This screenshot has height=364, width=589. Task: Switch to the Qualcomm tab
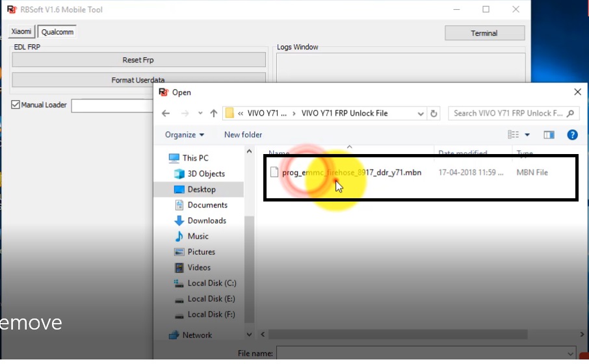[x=57, y=32]
